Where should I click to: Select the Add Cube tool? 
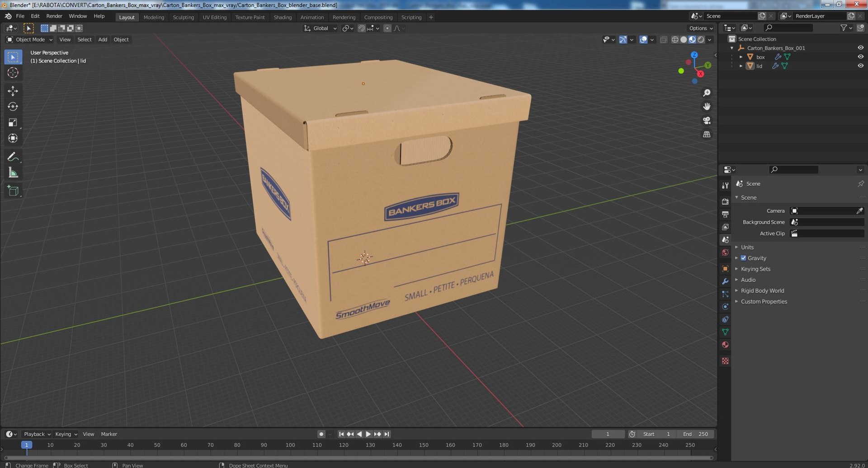(x=13, y=191)
